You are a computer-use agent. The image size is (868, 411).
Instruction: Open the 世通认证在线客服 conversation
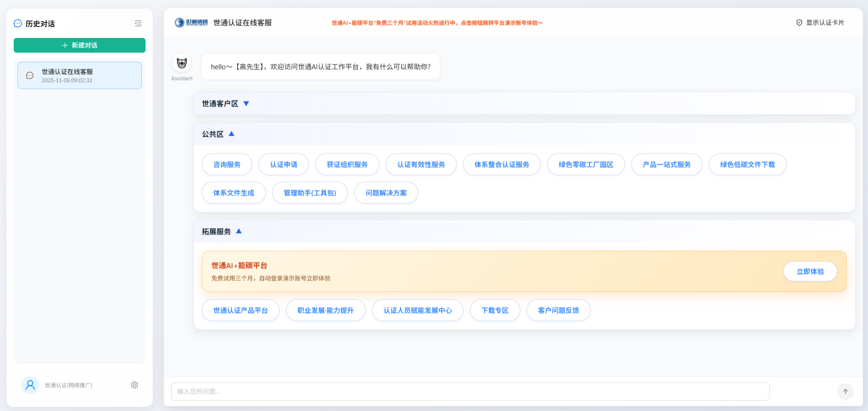(x=80, y=75)
